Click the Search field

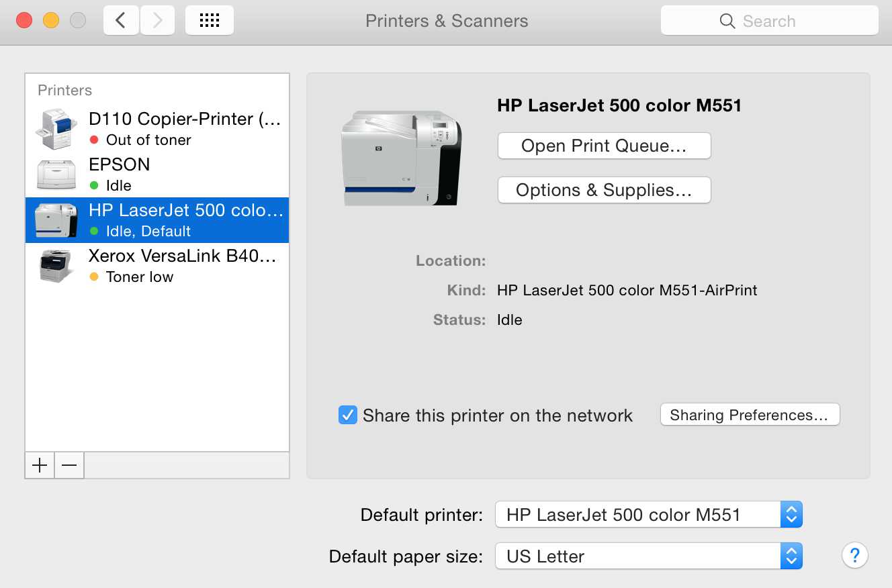tap(770, 21)
